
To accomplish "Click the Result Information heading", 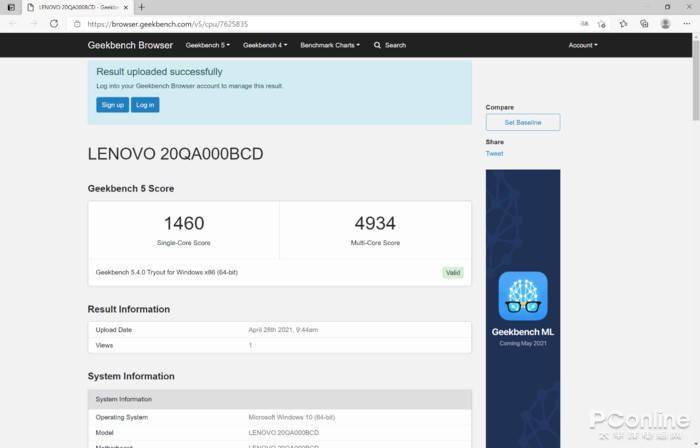I will click(x=129, y=309).
